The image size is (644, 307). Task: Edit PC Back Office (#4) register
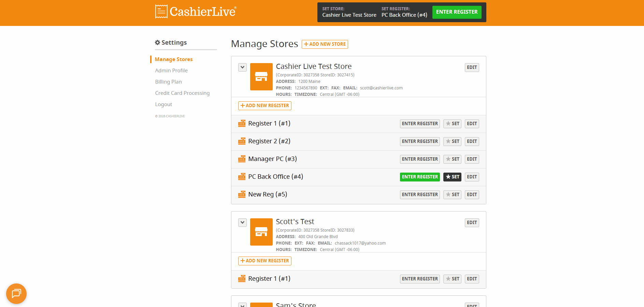pyautogui.click(x=472, y=177)
